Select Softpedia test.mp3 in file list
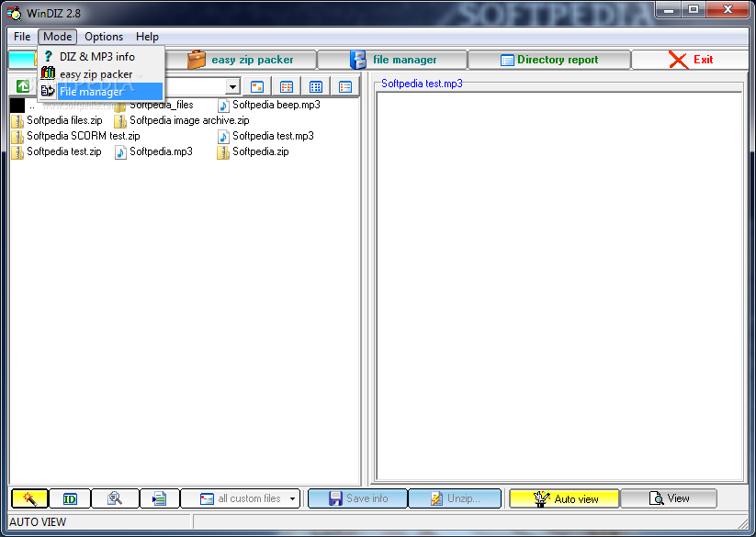This screenshot has height=537, width=756. click(265, 136)
